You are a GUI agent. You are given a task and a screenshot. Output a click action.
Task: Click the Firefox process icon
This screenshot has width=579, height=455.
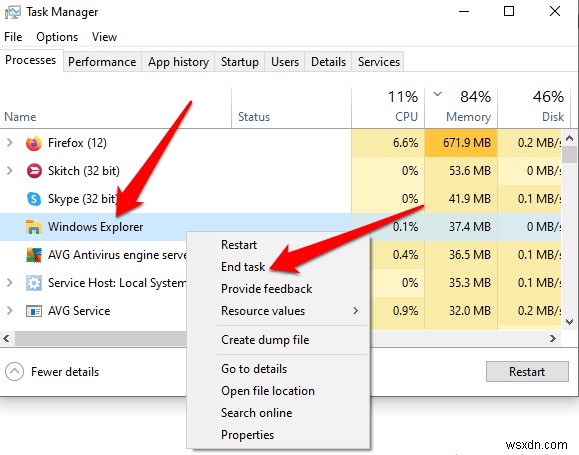tap(34, 143)
